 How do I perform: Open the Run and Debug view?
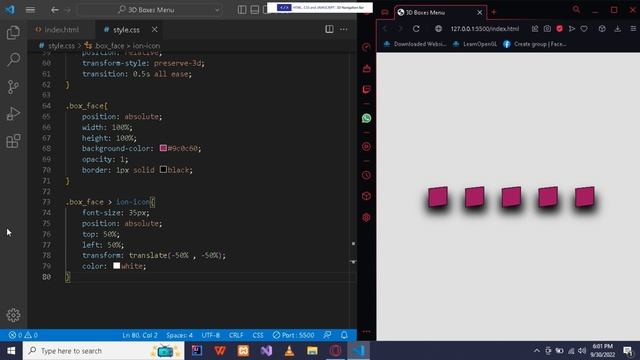pyautogui.click(x=13, y=114)
